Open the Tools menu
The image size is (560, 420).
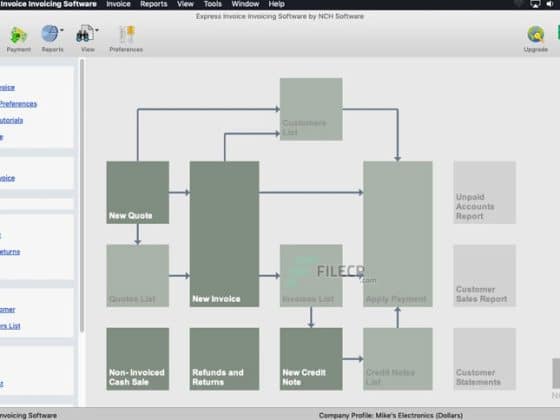point(212,4)
